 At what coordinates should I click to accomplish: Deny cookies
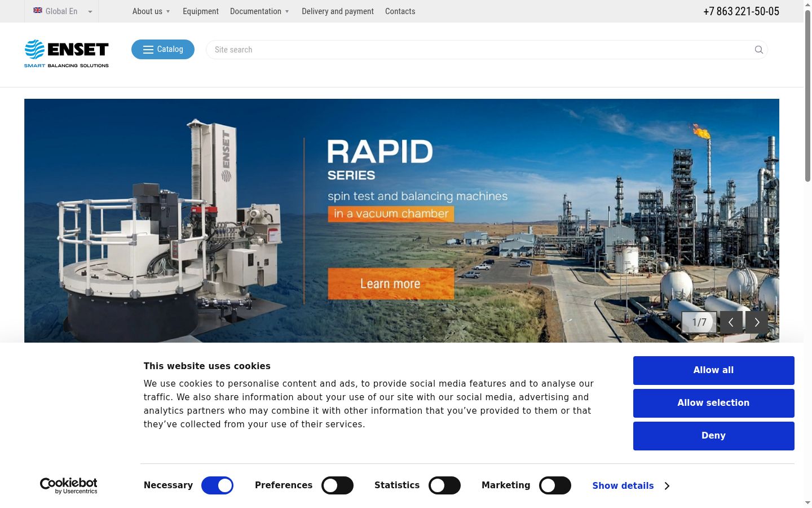tap(713, 436)
